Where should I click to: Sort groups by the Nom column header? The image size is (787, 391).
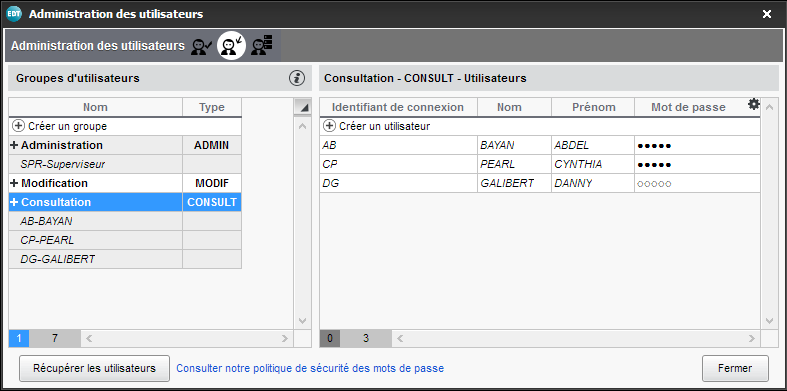coord(95,107)
